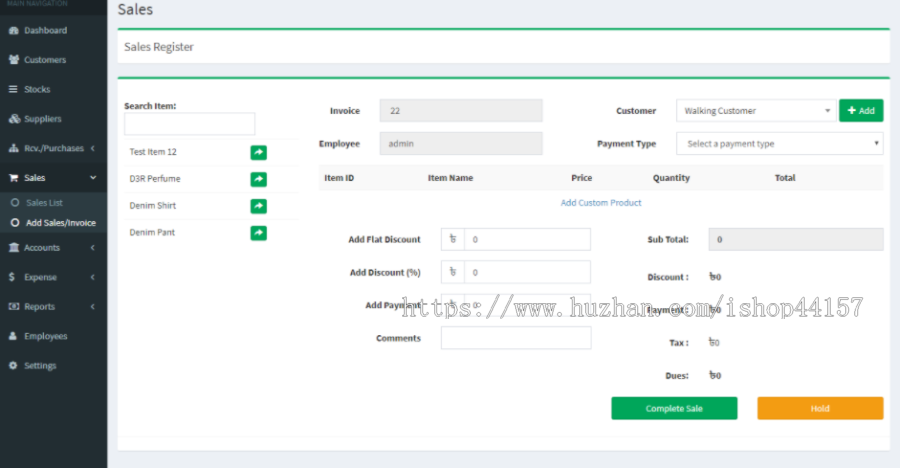Click the Sub Total field
The image size is (900, 468).
pos(796,239)
